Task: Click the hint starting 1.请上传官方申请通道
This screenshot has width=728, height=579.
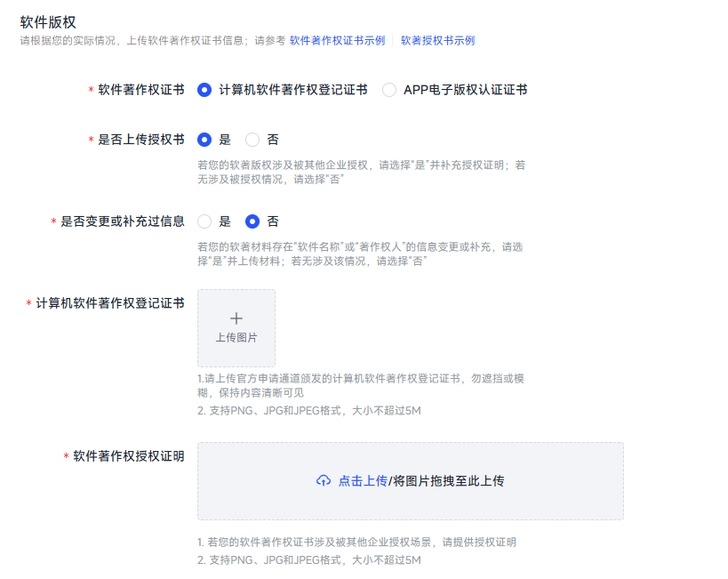Action: click(x=361, y=386)
